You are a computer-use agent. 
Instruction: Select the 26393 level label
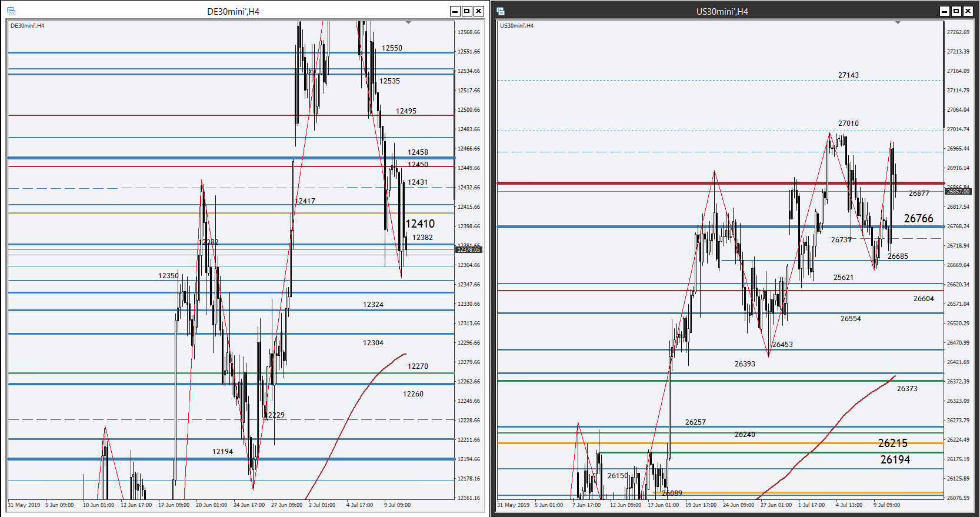coord(745,364)
